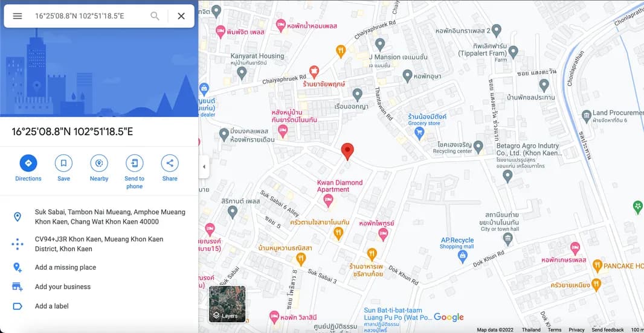Open the hamburger main menu
Viewport: 644px width, 333px height.
tap(18, 16)
